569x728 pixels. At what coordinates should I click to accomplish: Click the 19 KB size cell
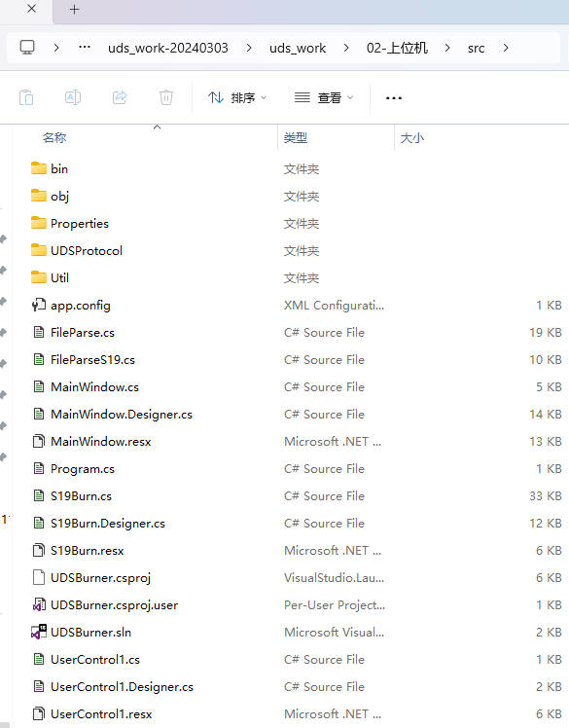(546, 333)
